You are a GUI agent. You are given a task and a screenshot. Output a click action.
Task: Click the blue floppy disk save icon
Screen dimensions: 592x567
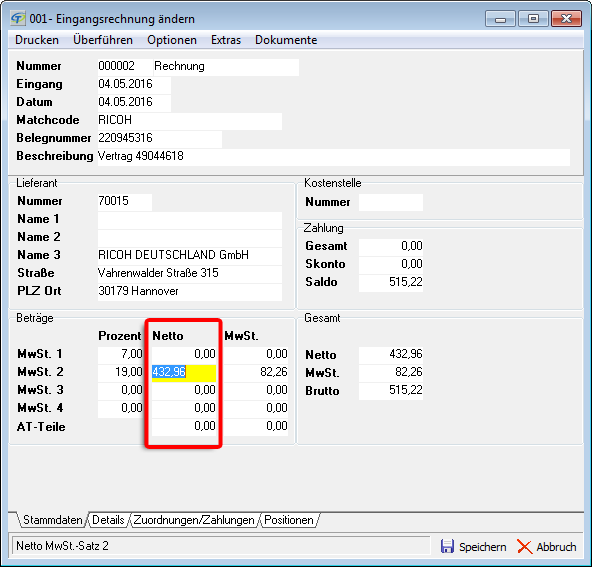[447, 546]
